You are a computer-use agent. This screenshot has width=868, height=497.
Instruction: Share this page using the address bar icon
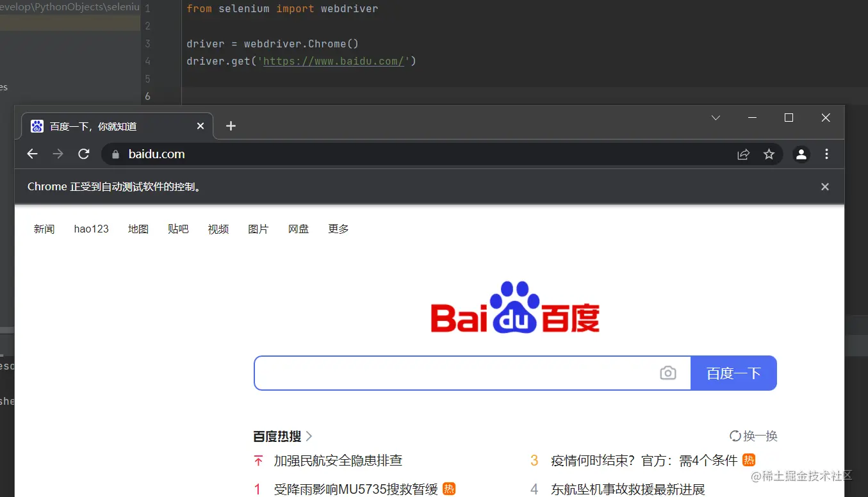click(x=744, y=154)
